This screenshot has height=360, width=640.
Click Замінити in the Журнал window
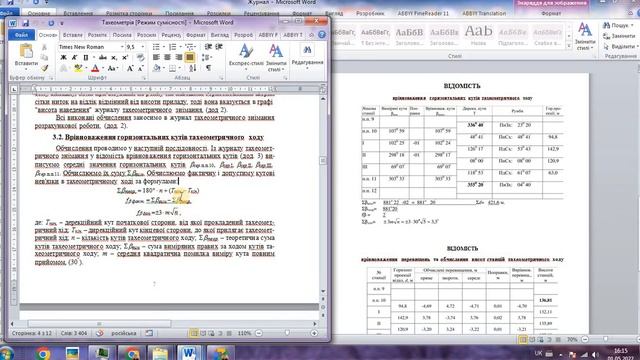pyautogui.click(x=619, y=36)
